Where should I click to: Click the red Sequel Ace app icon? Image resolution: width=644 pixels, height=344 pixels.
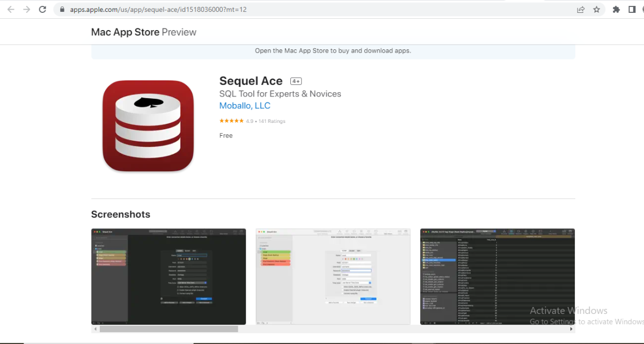click(147, 126)
